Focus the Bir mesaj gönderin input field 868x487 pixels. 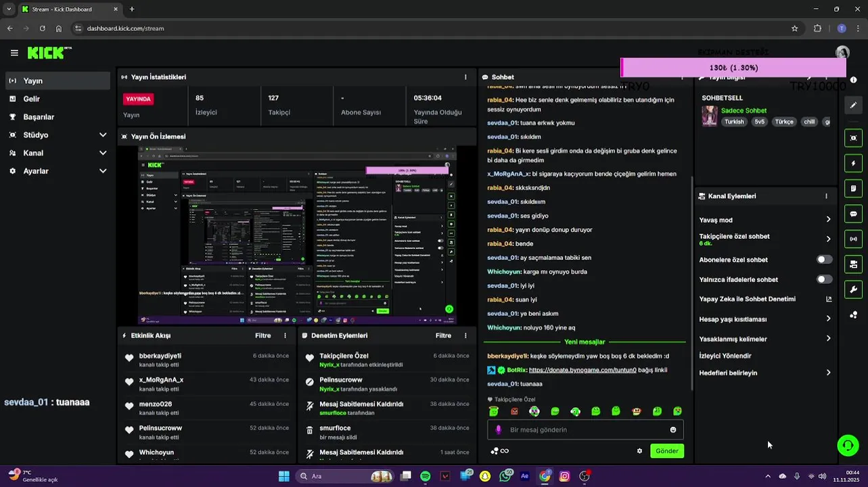[x=585, y=430]
